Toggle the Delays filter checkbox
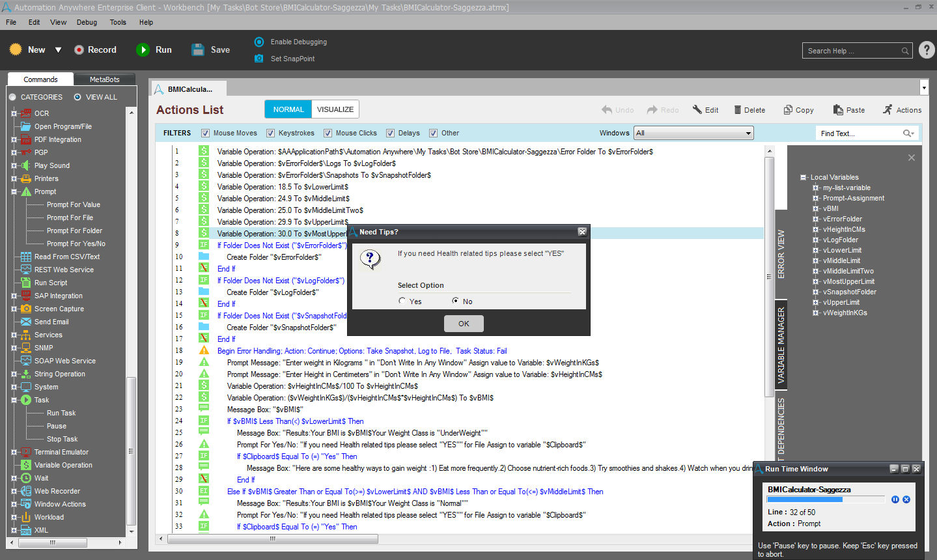 click(391, 133)
